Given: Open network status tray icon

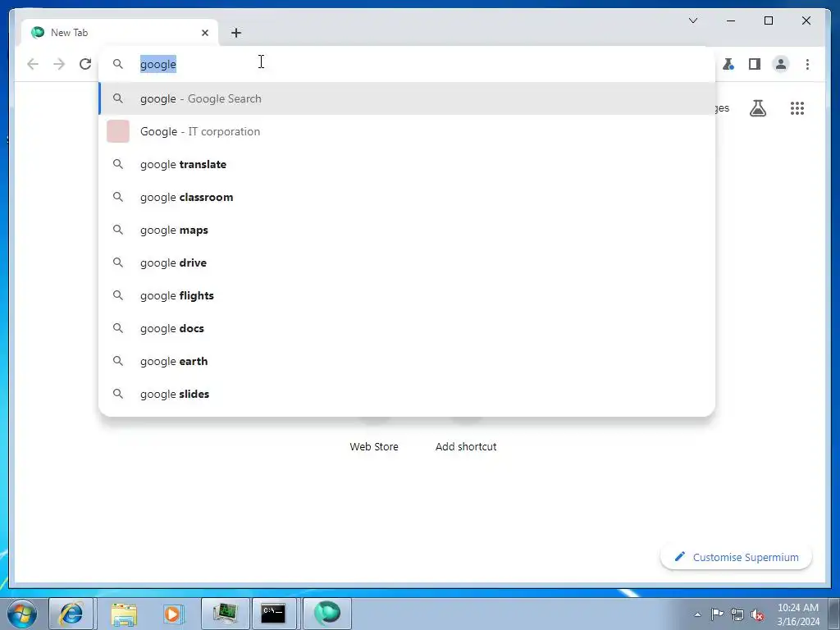Looking at the screenshot, I should tap(737, 614).
